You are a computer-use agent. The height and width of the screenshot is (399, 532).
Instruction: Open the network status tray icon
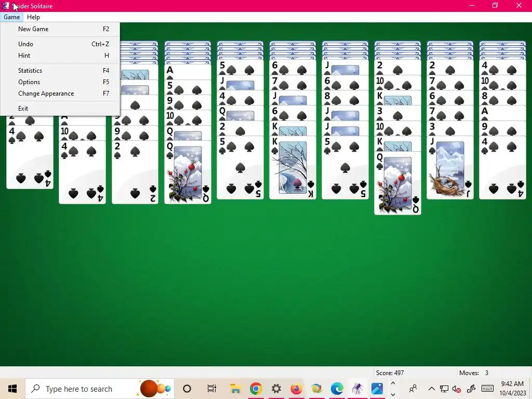pos(444,389)
